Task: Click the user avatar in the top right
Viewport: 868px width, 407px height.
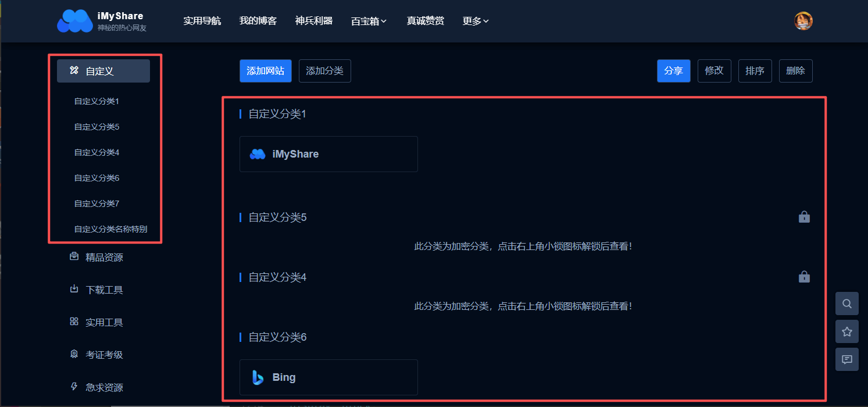Action: coord(803,20)
